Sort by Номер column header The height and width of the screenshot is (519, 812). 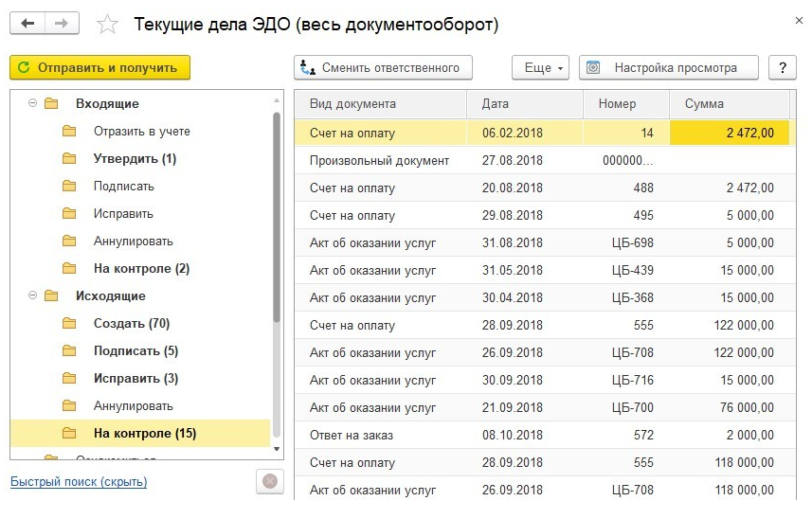[626, 103]
